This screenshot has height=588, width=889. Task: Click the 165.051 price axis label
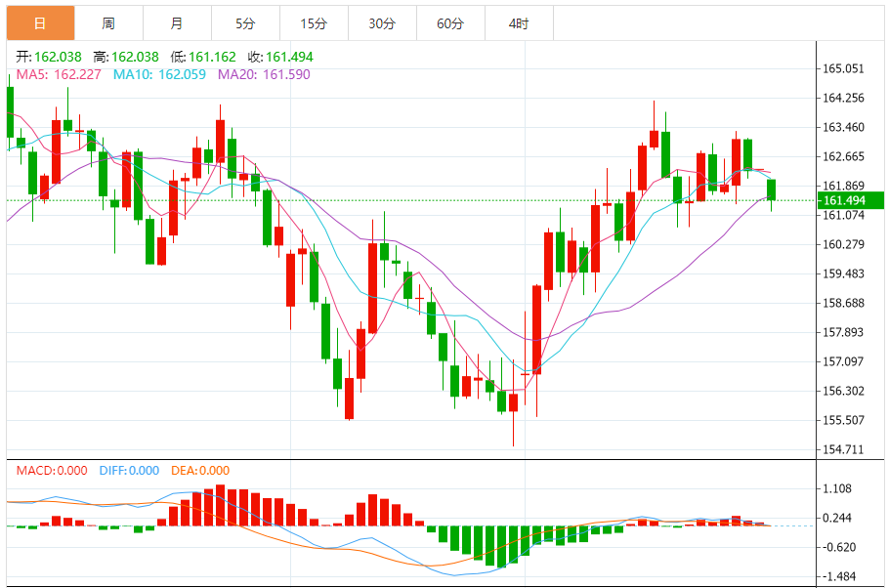843,68
